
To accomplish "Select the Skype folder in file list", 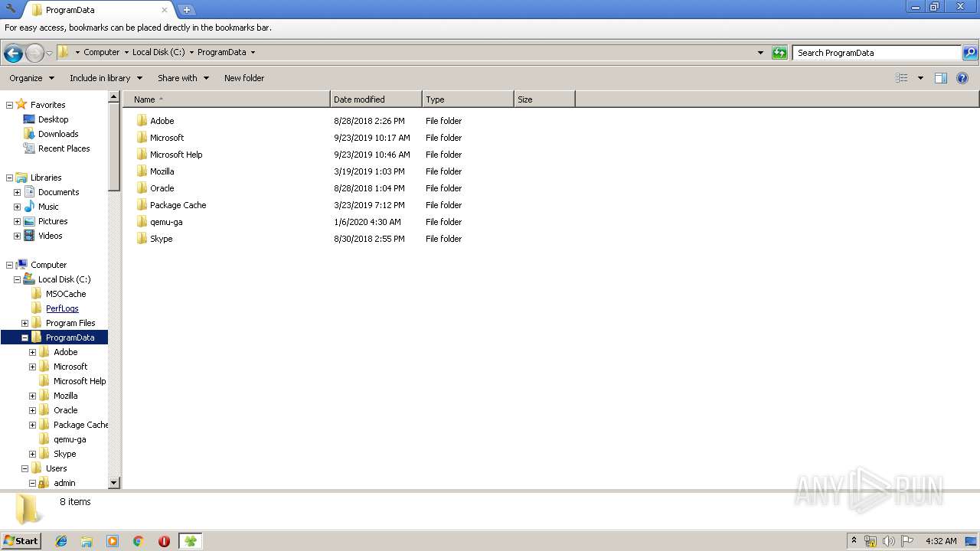I will (161, 239).
